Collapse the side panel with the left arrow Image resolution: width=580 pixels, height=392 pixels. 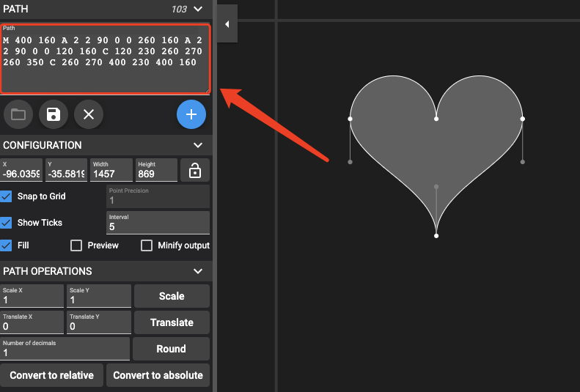[x=227, y=24]
